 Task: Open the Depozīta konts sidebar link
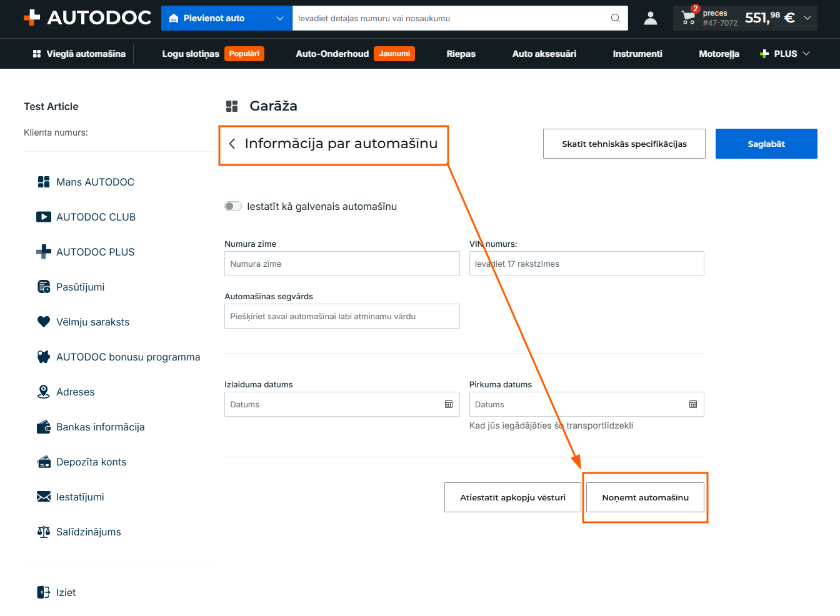click(x=91, y=462)
